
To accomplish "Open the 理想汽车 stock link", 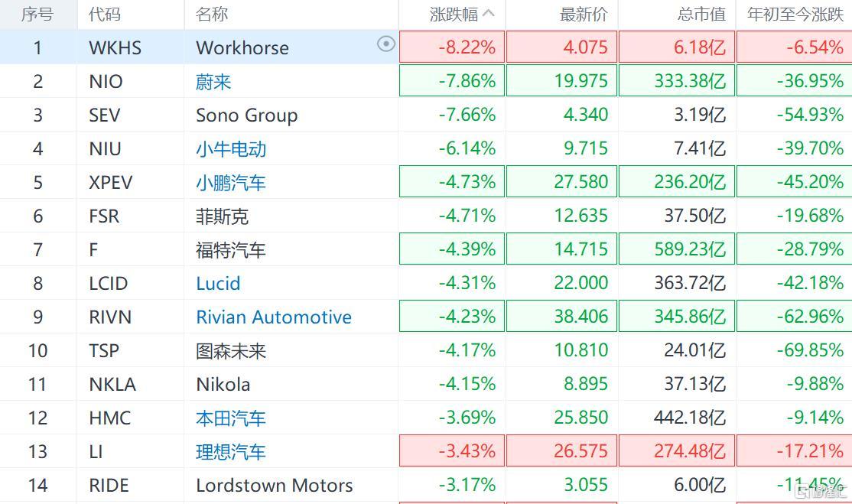I will pyautogui.click(x=231, y=452).
